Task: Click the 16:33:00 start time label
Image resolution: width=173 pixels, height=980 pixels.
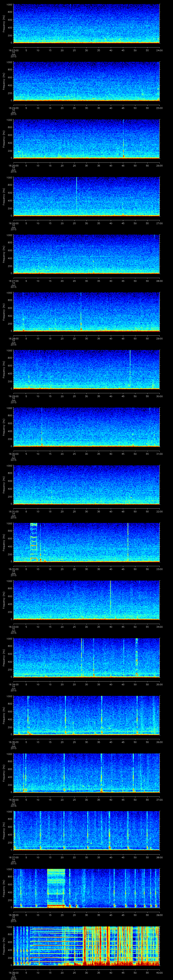Action: tap(13, 627)
